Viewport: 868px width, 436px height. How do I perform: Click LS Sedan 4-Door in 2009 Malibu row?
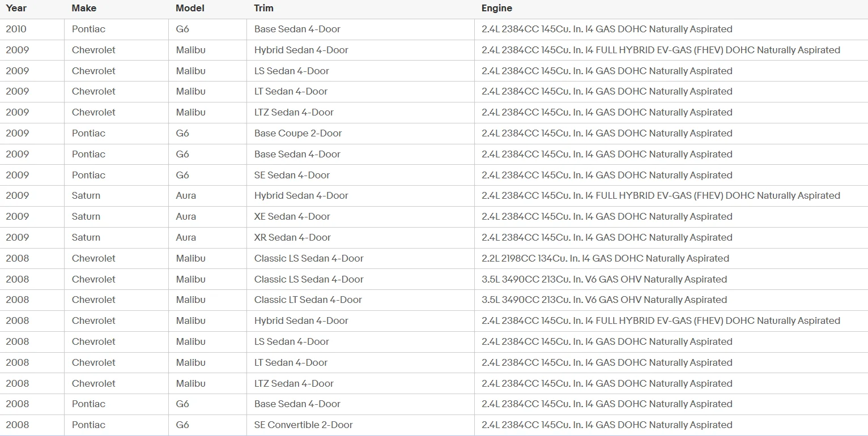pos(292,71)
